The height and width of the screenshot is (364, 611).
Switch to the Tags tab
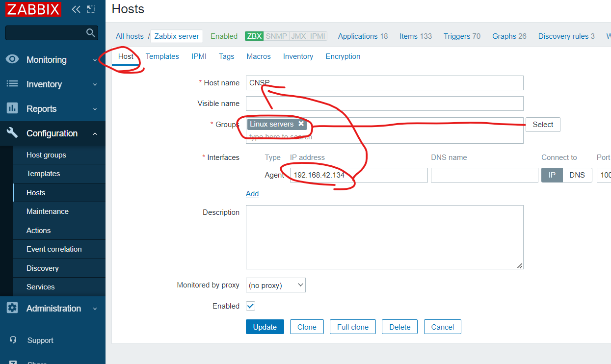click(227, 56)
